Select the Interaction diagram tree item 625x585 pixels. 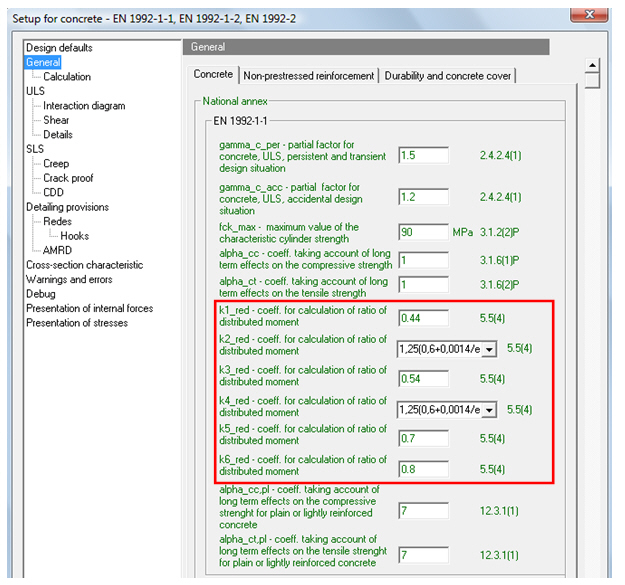tap(84, 106)
